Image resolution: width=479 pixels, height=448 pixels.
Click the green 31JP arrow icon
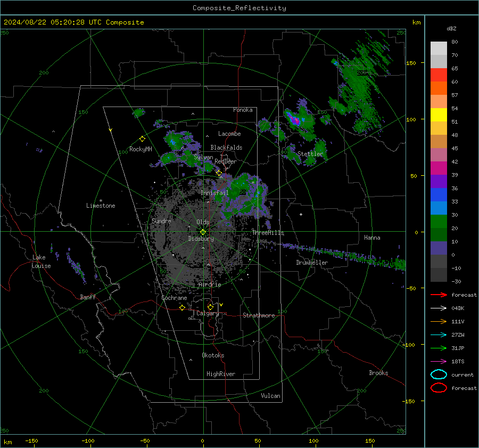coord(439,348)
